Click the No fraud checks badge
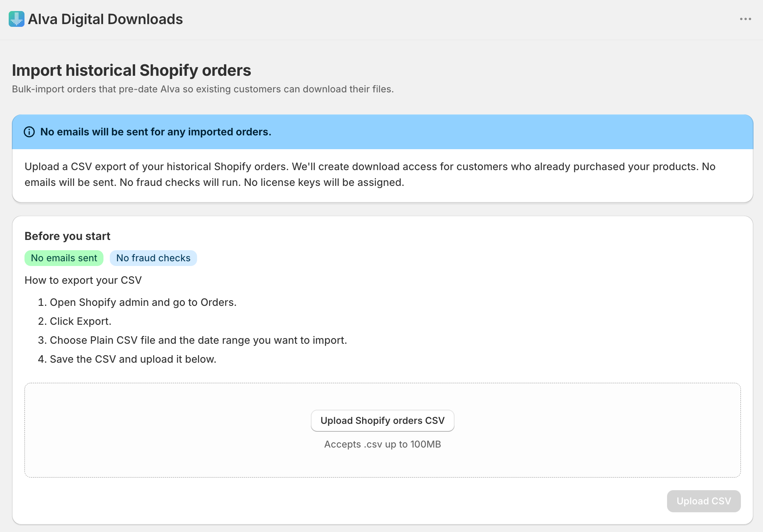 153,258
